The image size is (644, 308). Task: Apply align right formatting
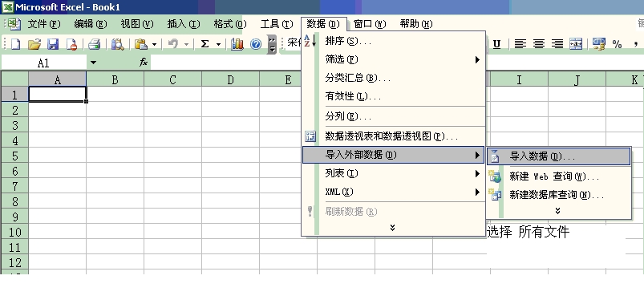[557, 44]
